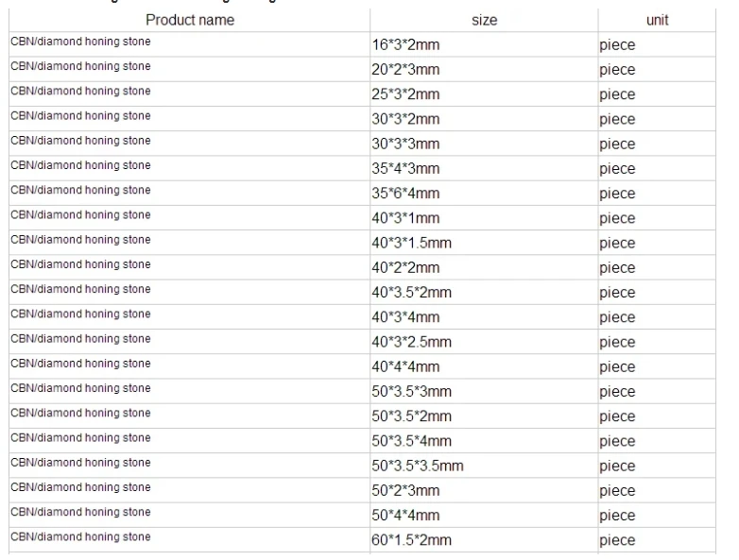Click the size column header
The image size is (739, 560).
click(484, 20)
